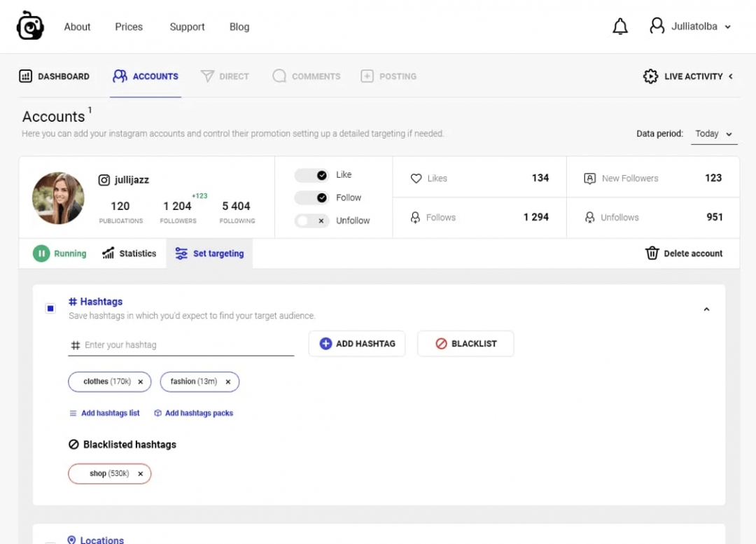
Task: Open the notifications bell
Action: [620, 27]
